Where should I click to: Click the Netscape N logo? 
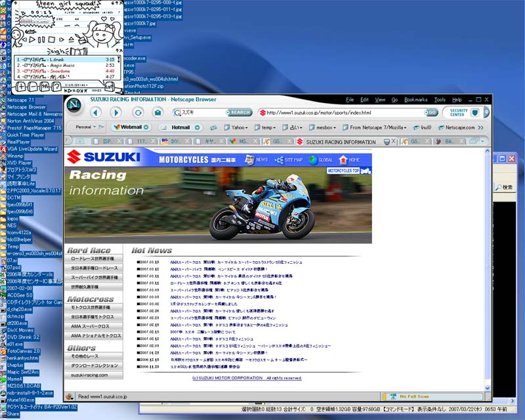click(74, 105)
